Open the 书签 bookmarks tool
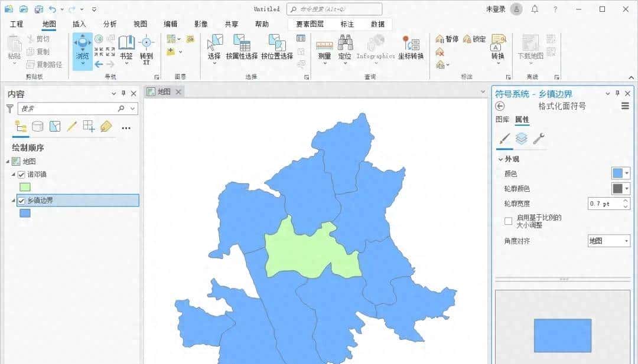 coord(126,48)
